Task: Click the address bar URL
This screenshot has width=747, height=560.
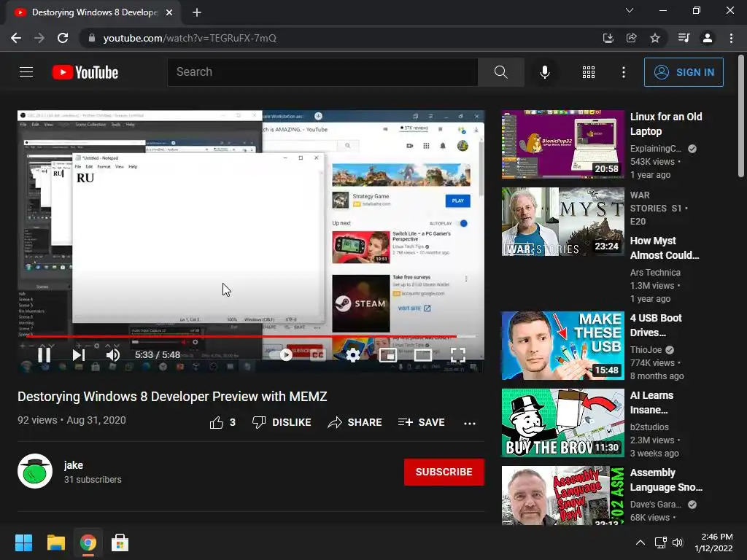Action: (190, 38)
